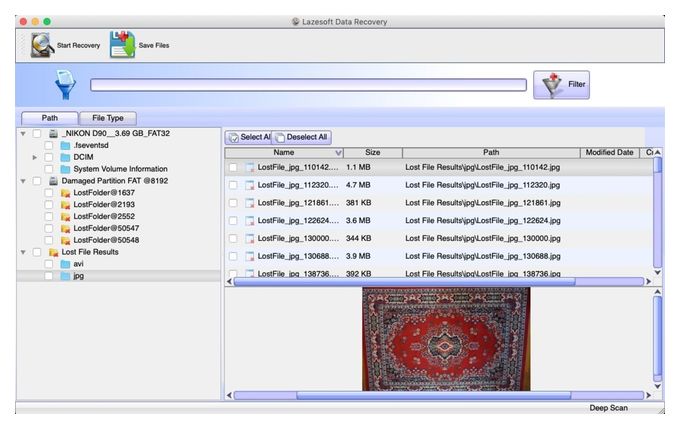
Task: Click the Modified Date column header
Action: point(609,153)
